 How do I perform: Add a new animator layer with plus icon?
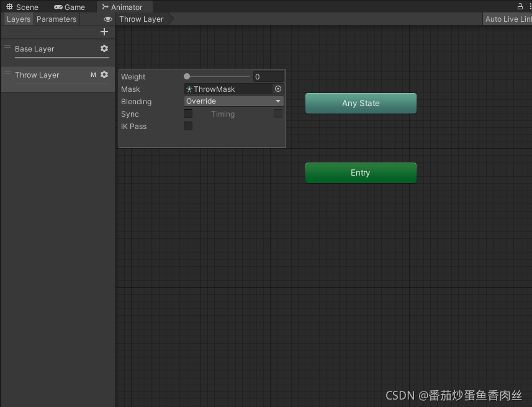(x=104, y=32)
